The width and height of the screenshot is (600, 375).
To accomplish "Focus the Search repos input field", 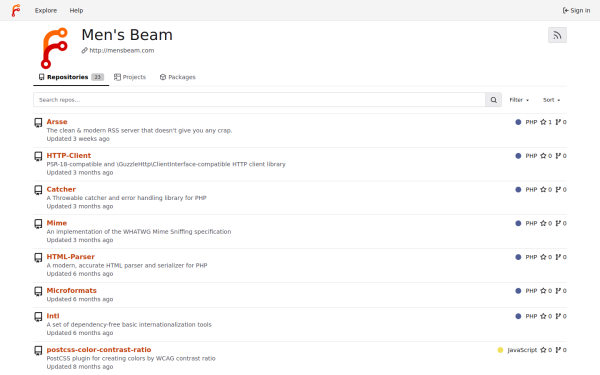I will pyautogui.click(x=259, y=100).
